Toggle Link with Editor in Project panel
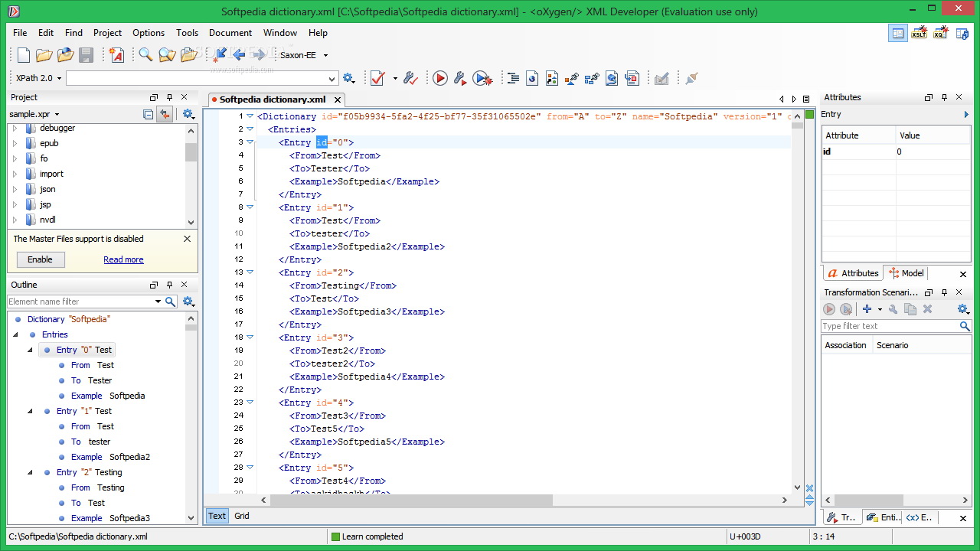Screen dimensions: 980x551 164,114
